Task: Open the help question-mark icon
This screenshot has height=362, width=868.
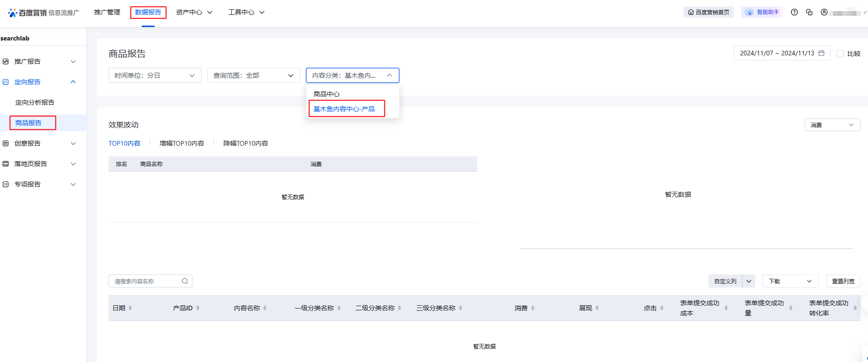Action: (794, 13)
